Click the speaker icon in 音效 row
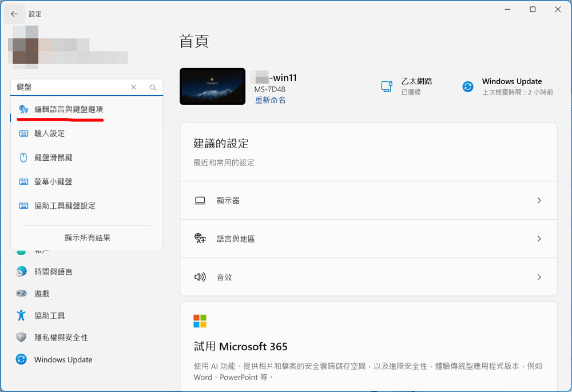 click(200, 277)
